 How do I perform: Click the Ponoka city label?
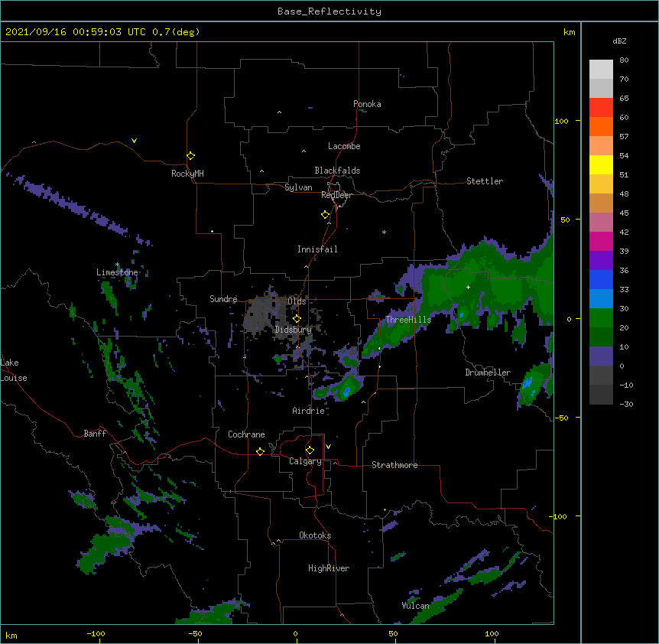[367, 104]
